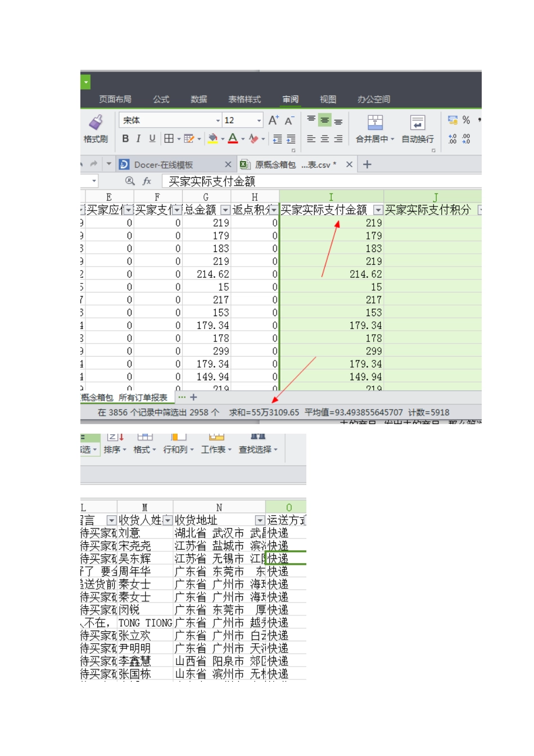Align text right icon
Screen dimensions: 534x756
(338, 138)
